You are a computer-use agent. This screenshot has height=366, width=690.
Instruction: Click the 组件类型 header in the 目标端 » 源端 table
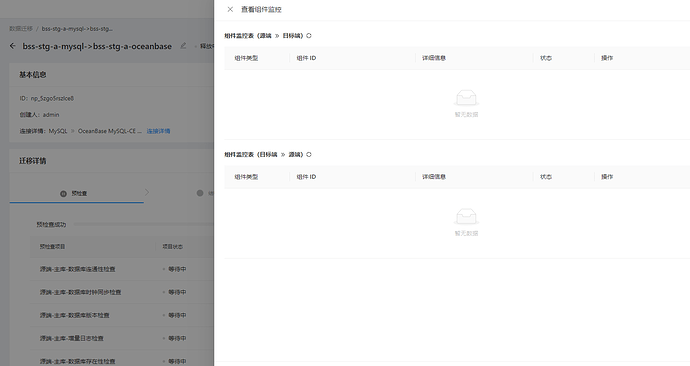click(x=246, y=177)
